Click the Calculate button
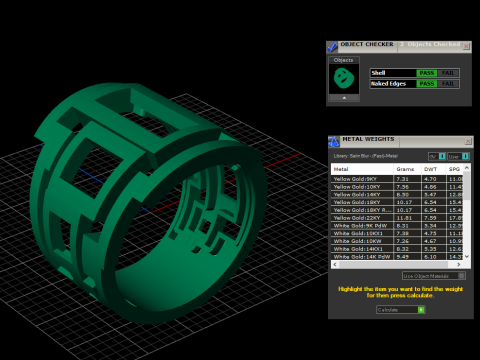 tap(401, 310)
